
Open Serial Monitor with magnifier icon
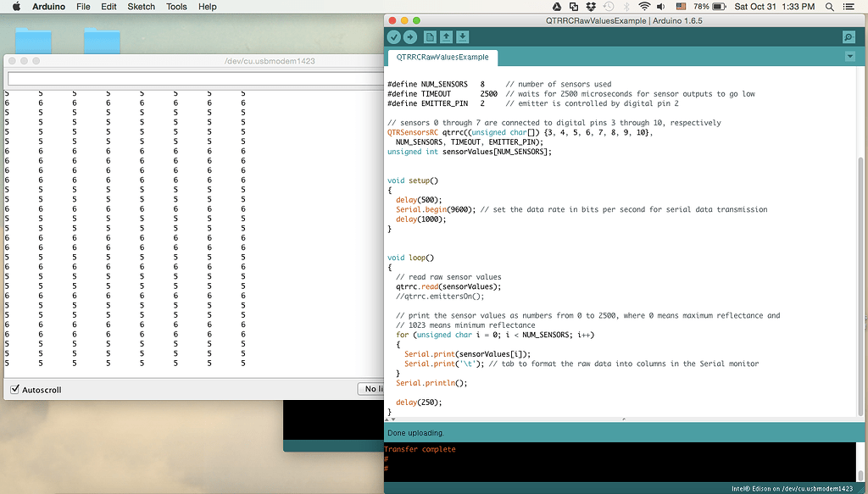(848, 37)
